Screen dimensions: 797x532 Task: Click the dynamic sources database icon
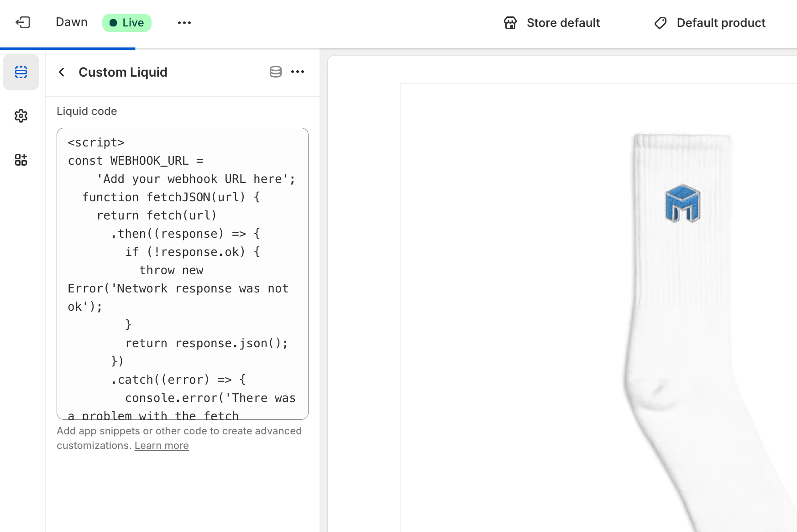(276, 72)
